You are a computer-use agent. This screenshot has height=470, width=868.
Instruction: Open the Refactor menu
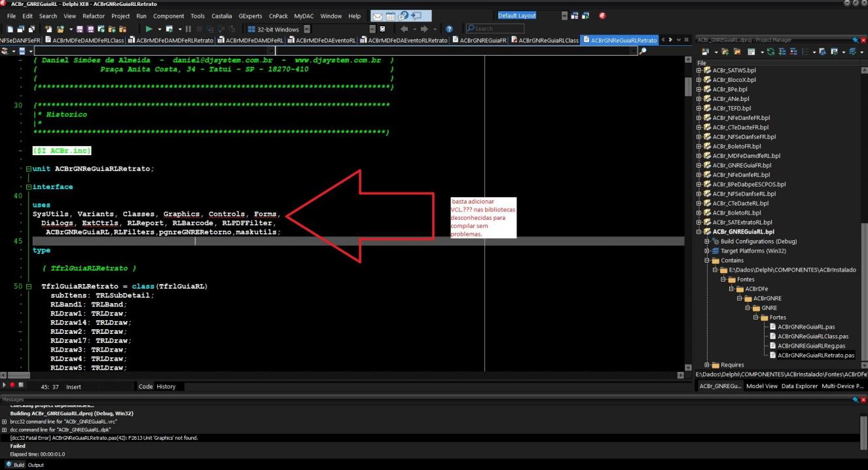(94, 16)
